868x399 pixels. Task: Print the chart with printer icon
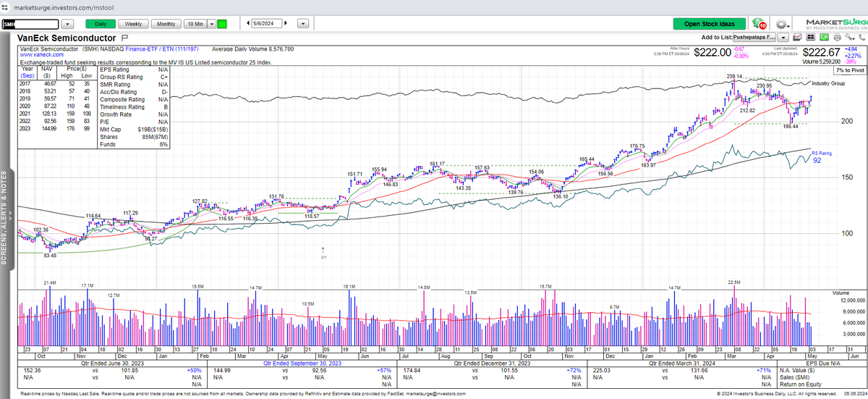coord(837,37)
